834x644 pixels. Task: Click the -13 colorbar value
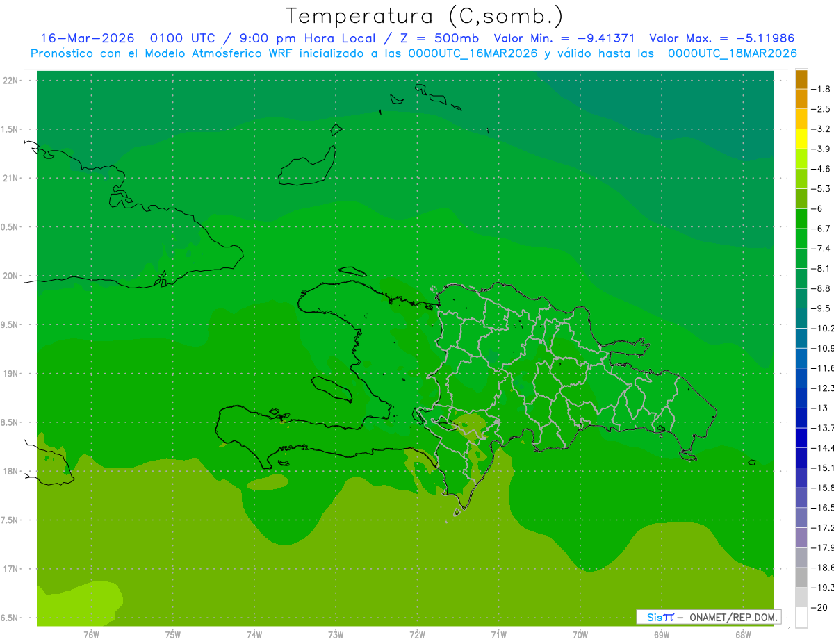[x=819, y=408]
